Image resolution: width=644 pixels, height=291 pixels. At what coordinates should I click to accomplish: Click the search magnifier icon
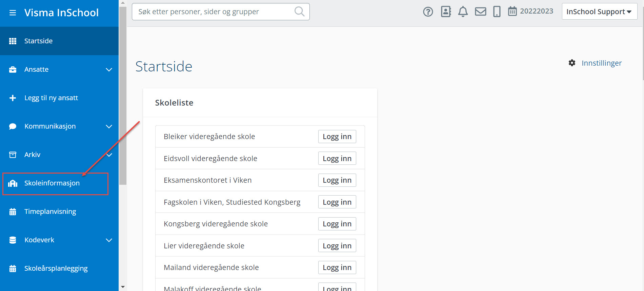point(299,12)
